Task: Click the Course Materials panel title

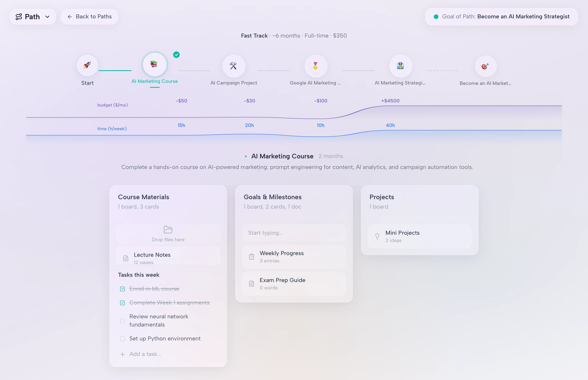Action: [143, 197]
